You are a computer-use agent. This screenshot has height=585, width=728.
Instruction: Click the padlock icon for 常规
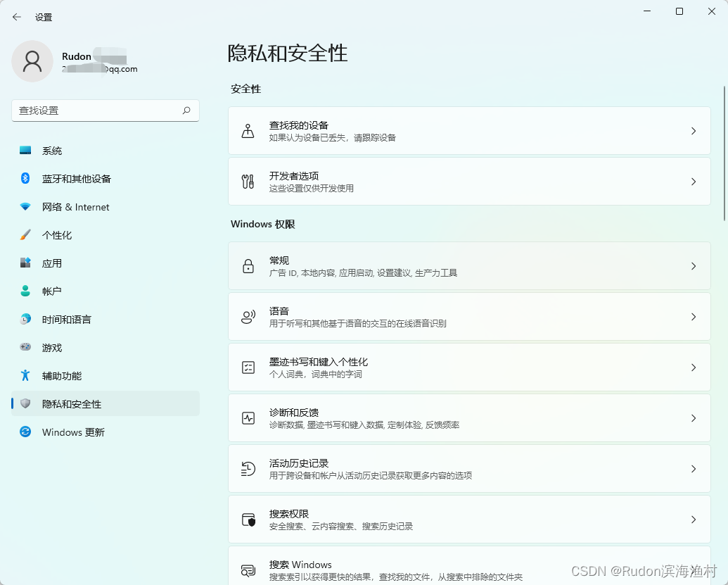click(248, 266)
